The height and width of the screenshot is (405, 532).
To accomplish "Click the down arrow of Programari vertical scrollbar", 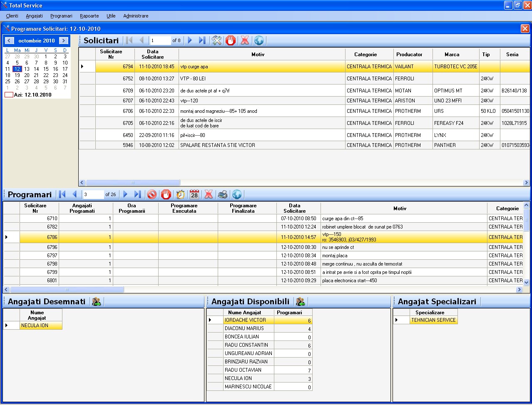I will click(526, 282).
